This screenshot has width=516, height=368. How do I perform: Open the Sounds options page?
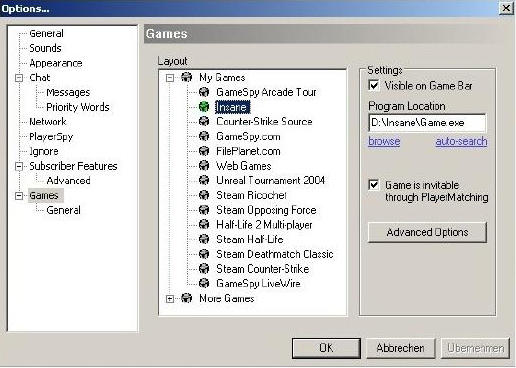[45, 48]
